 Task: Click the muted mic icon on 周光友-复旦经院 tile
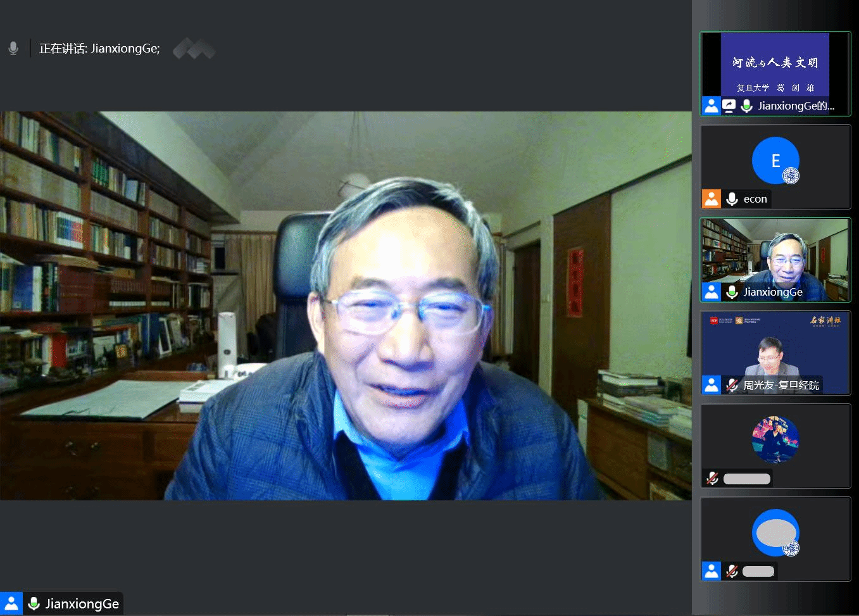click(x=732, y=385)
